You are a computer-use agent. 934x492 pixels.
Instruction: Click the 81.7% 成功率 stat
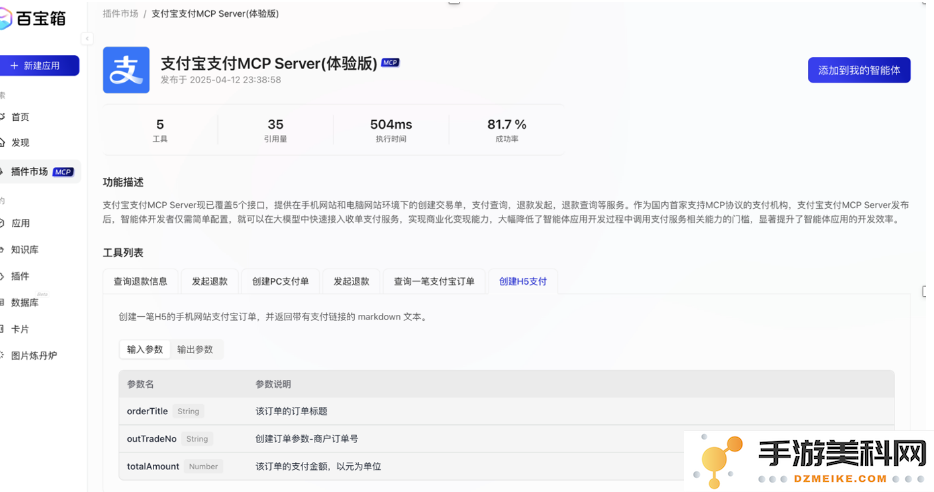[507, 130]
